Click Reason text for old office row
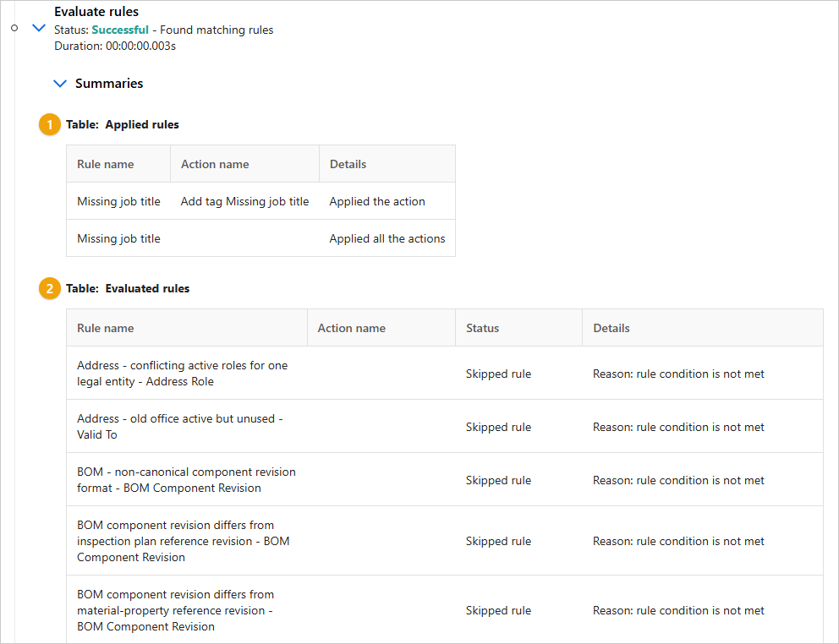Screen dimensions: 839x644 678,427
